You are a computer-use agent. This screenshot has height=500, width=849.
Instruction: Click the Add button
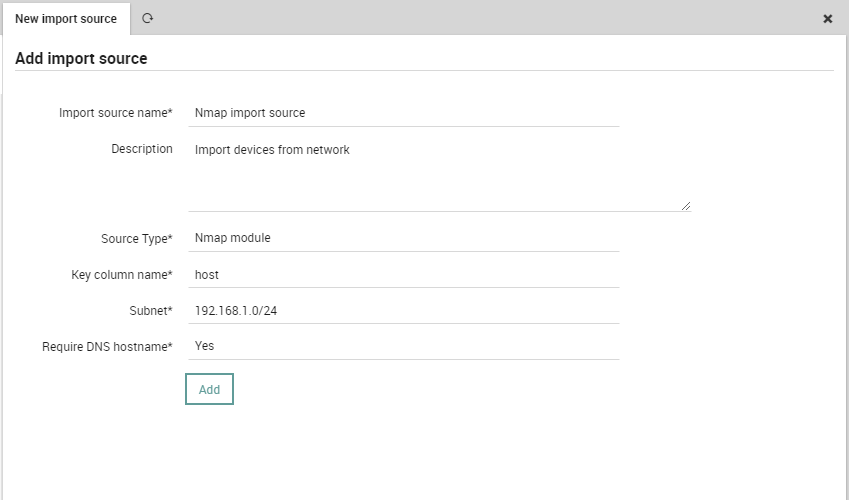pos(209,389)
